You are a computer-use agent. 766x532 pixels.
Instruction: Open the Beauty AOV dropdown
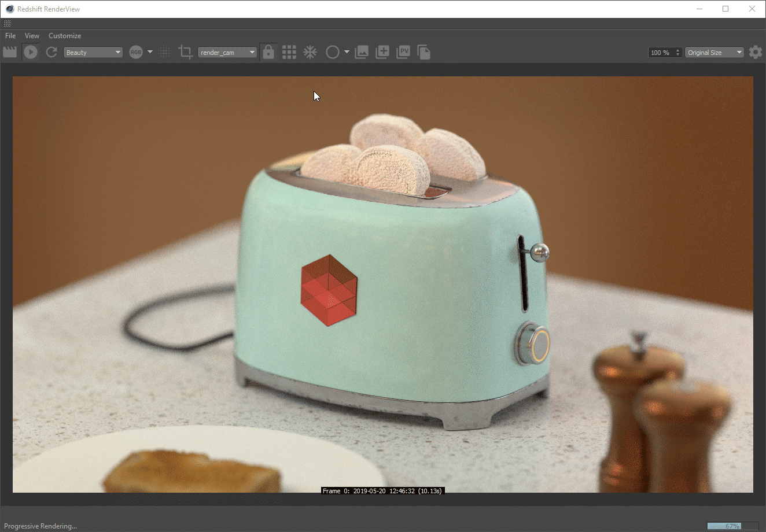click(x=93, y=52)
